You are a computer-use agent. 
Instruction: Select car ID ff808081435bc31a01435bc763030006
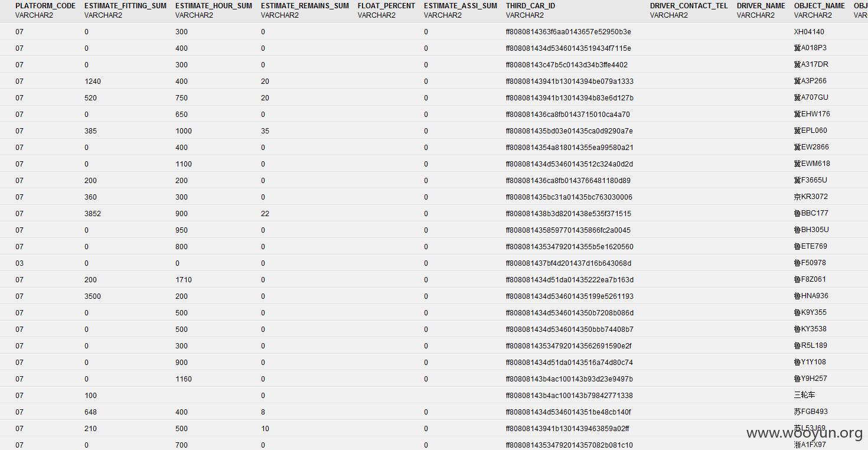pyautogui.click(x=569, y=197)
